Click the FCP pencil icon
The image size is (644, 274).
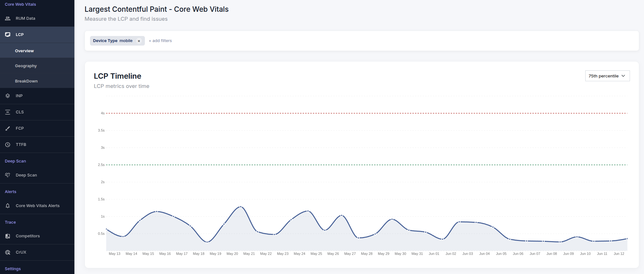(8, 128)
